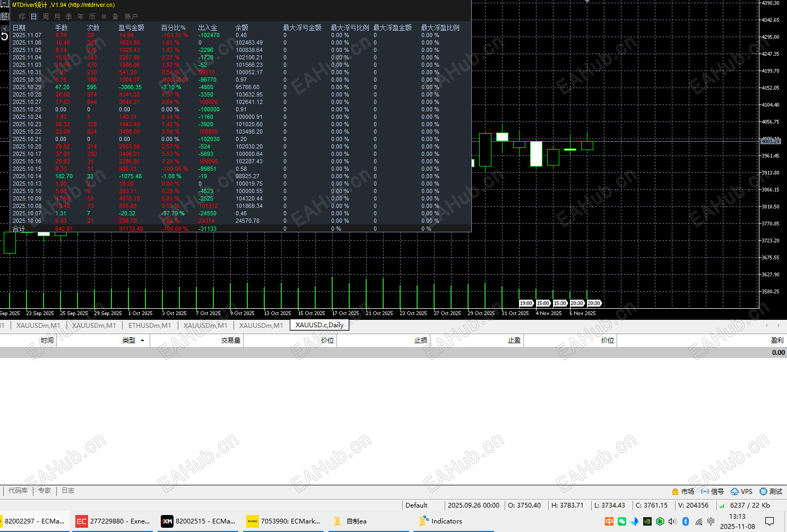Open the taskbar clock showing 13:13
The width and height of the screenshot is (787, 532).
pos(737,521)
